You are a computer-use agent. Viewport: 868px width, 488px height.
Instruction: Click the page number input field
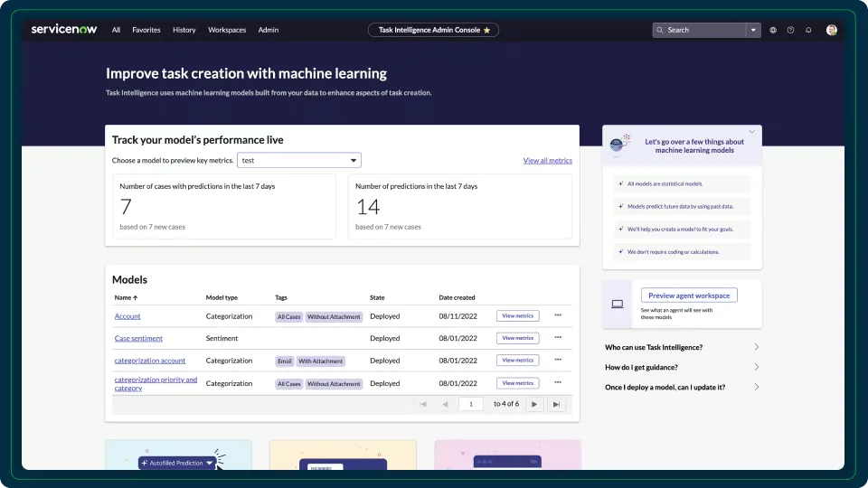point(471,404)
